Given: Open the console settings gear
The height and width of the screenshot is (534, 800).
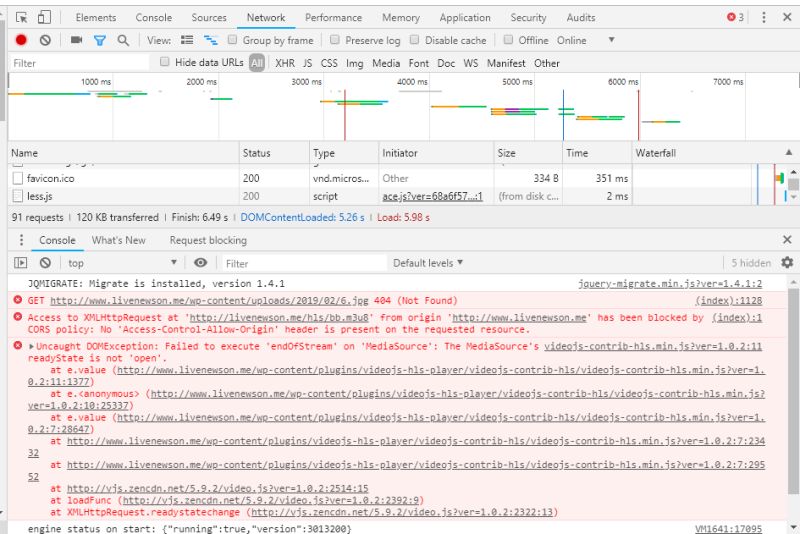Looking at the screenshot, I should pos(787,263).
